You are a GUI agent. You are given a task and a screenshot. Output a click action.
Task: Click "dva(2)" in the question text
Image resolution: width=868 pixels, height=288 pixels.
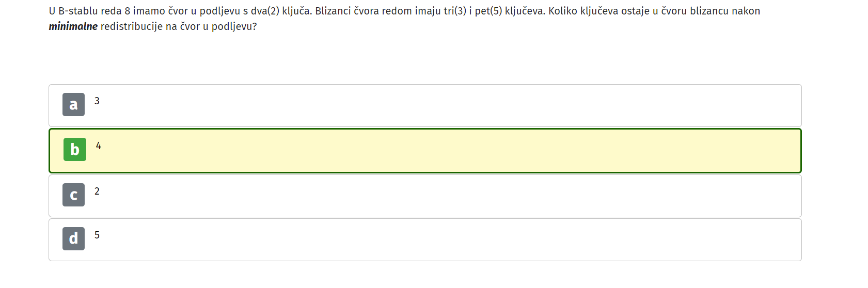coord(265,11)
